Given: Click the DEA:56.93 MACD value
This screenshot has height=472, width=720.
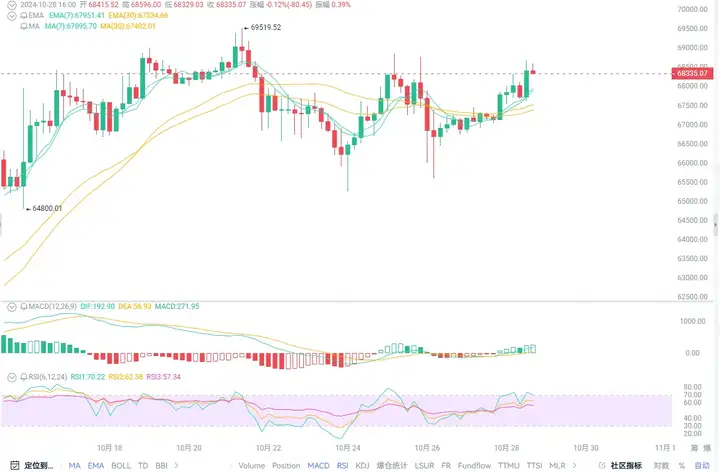Looking at the screenshot, I should click(135, 306).
